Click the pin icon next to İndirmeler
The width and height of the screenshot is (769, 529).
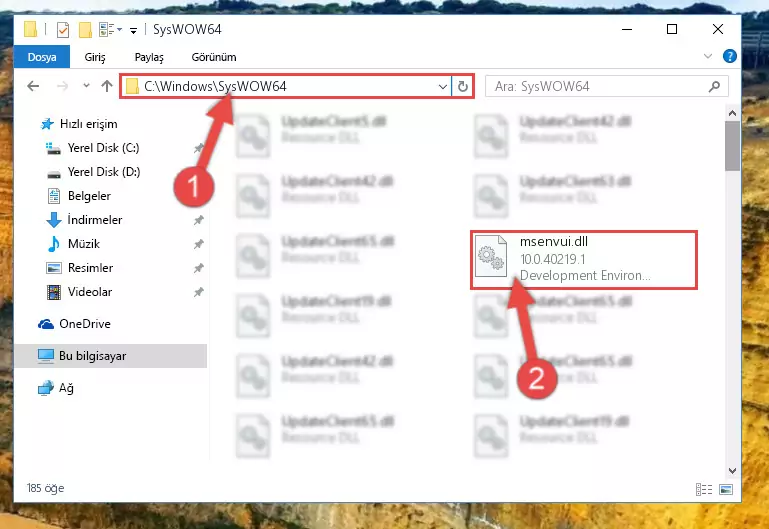click(199, 220)
